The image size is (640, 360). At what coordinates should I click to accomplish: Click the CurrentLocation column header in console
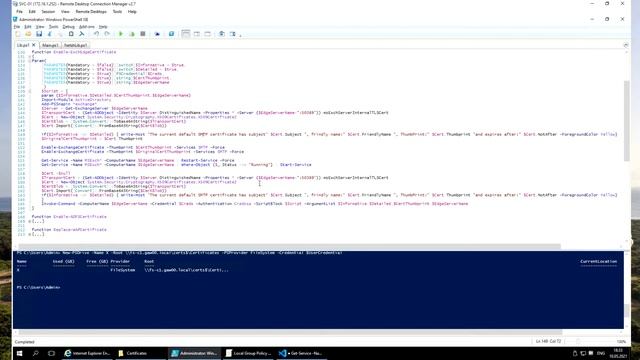point(598,261)
